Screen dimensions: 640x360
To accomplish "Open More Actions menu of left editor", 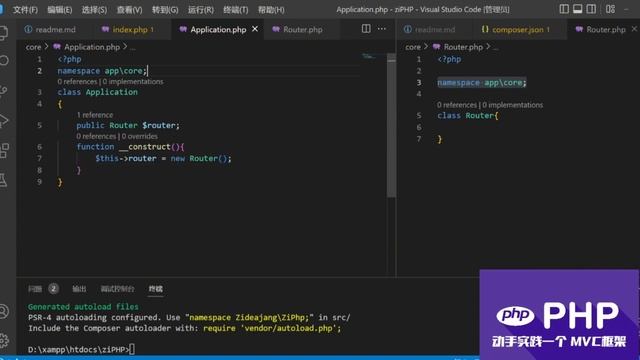I will pos(382,29).
